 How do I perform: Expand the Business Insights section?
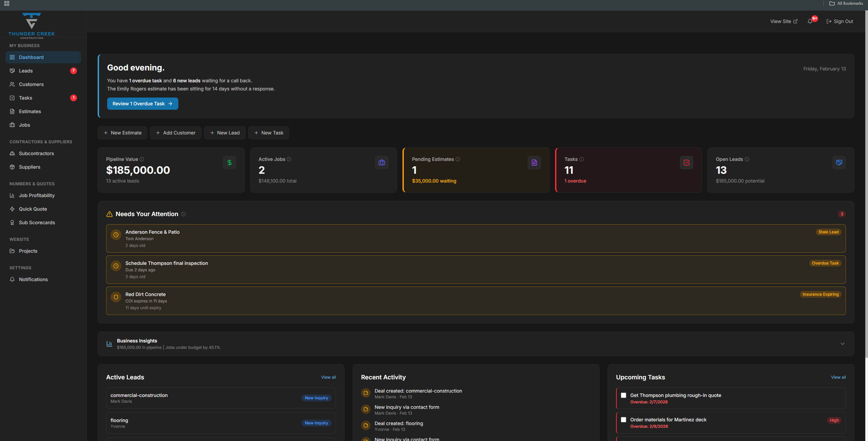(x=843, y=343)
